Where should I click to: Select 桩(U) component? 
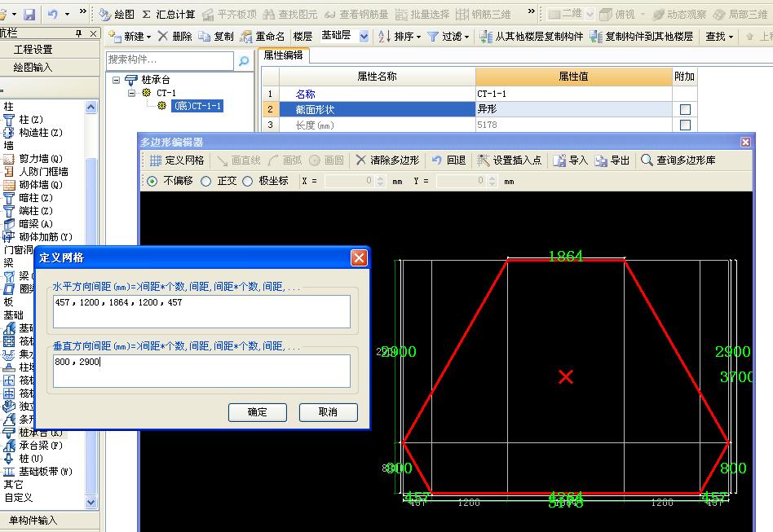[x=23, y=459]
